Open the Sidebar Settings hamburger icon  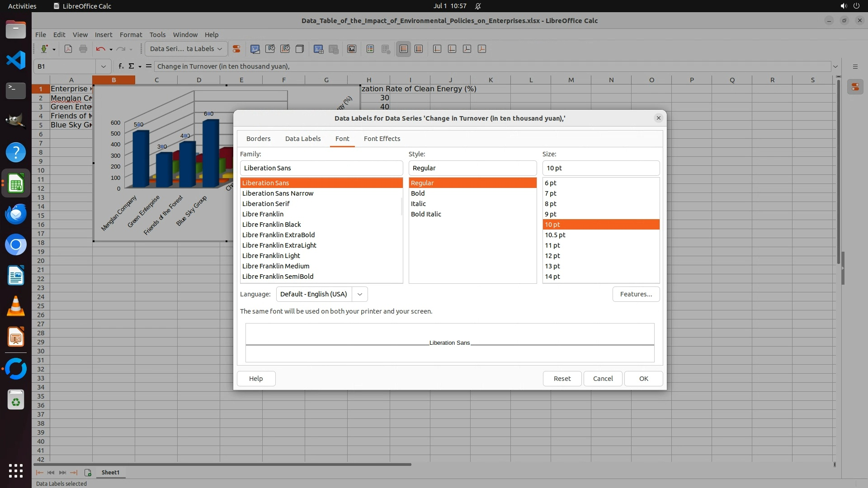pos(855,66)
